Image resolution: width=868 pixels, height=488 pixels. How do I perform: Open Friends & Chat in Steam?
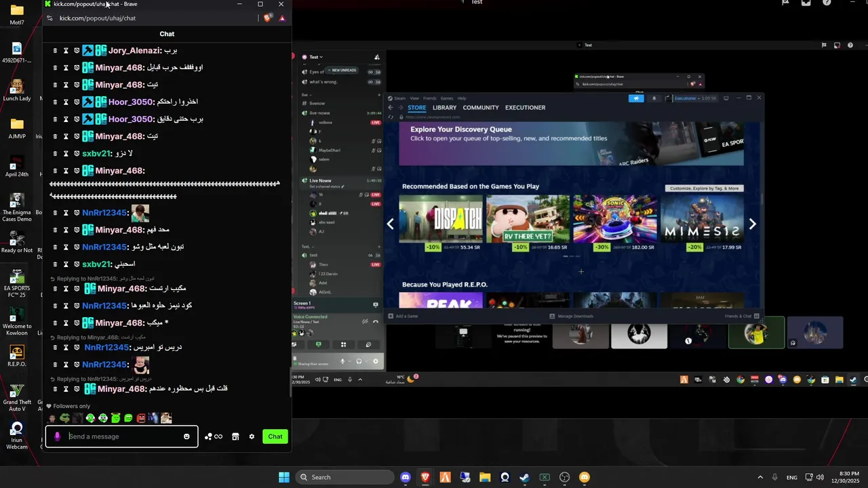click(741, 316)
